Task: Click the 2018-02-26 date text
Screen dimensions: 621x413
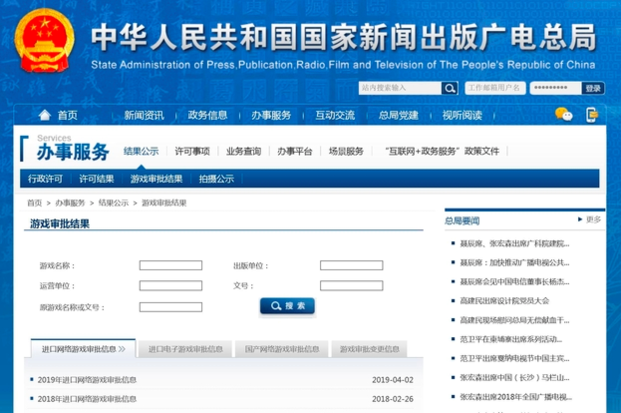Action: tap(392, 399)
